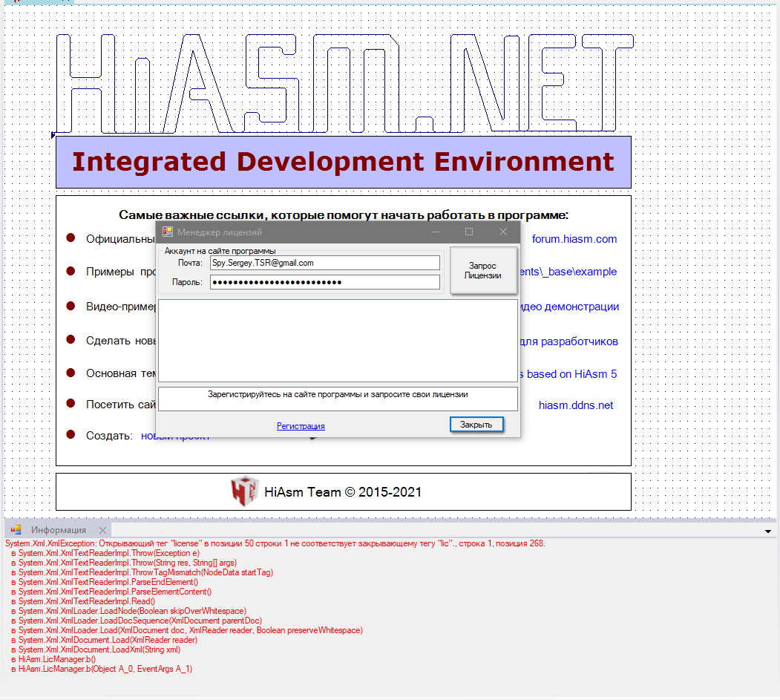Click the XmlException error message line
This screenshot has height=700, width=780.
[x=275, y=543]
